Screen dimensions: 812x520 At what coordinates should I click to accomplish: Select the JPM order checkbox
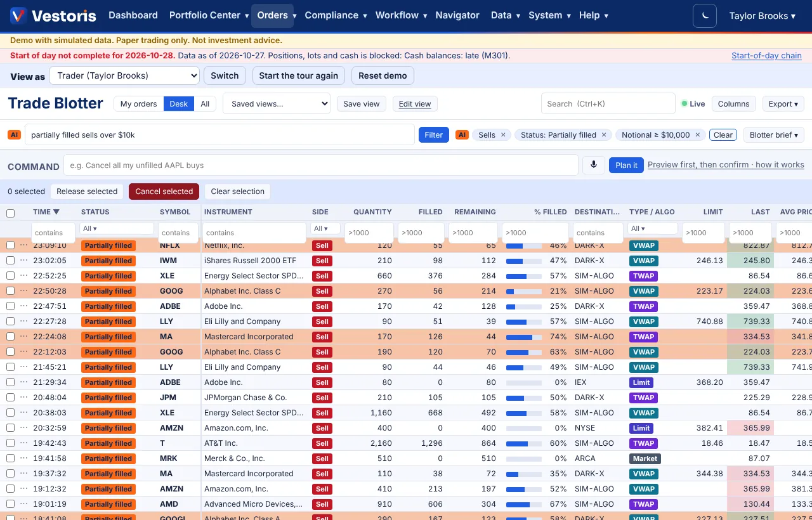click(10, 398)
